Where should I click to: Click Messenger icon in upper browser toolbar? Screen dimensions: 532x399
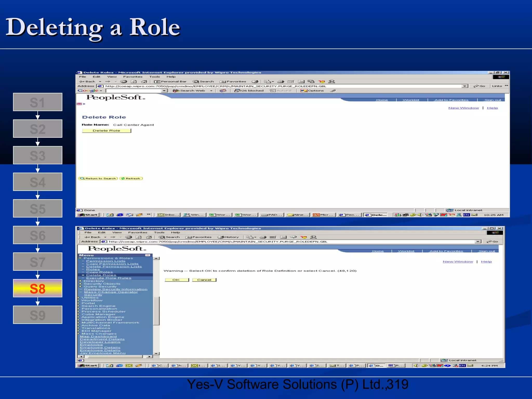[x=332, y=82]
